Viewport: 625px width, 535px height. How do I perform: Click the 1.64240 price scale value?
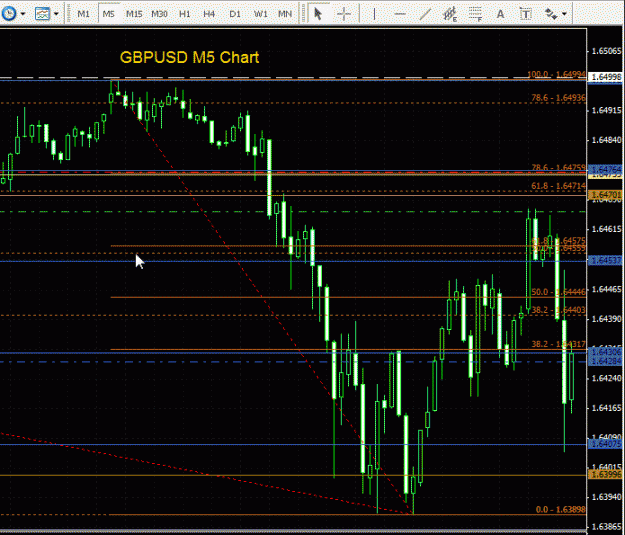tap(606, 378)
